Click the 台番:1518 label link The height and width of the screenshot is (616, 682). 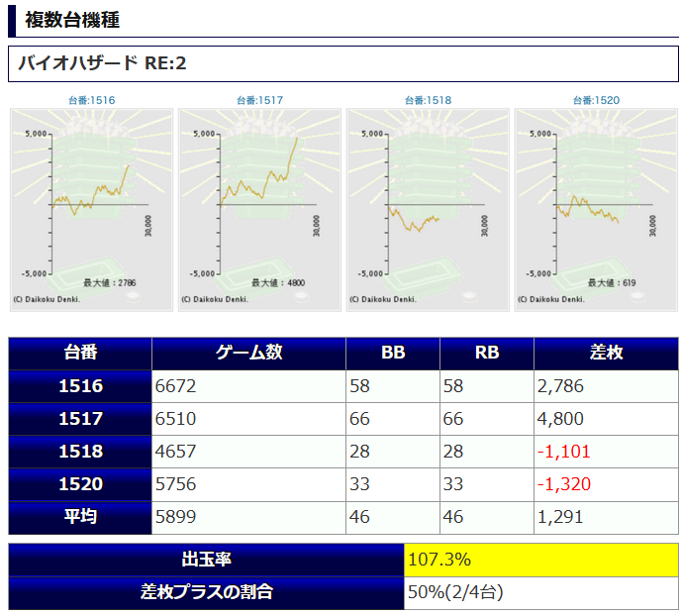tap(429, 100)
